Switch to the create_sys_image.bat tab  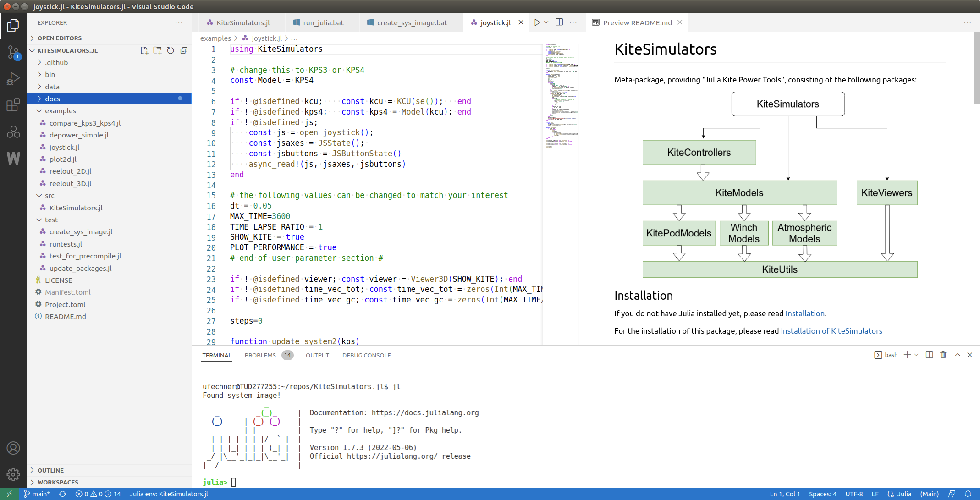click(x=412, y=22)
